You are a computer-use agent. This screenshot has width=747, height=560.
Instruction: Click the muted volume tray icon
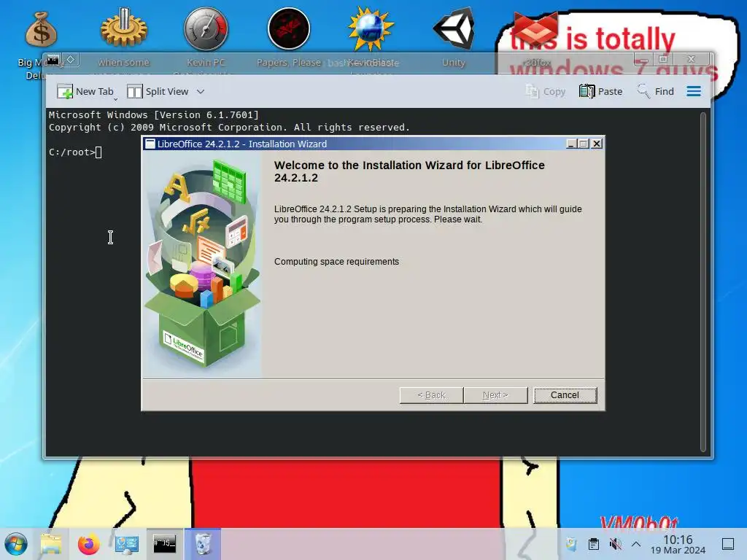coord(615,544)
